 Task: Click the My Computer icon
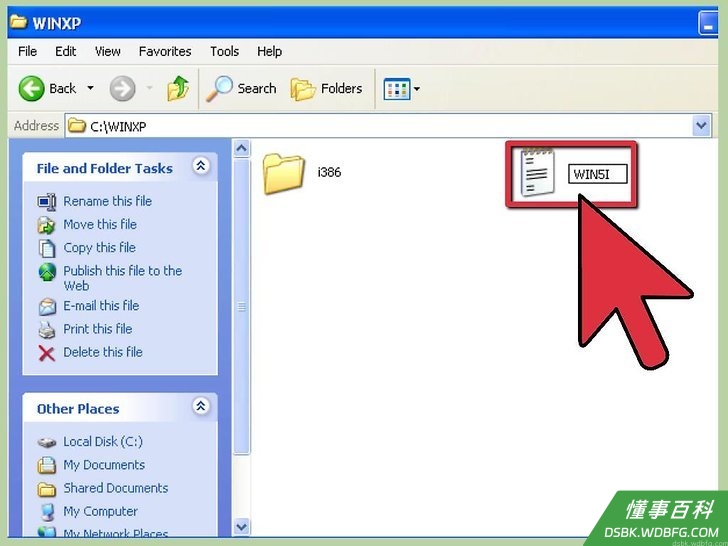[47, 512]
